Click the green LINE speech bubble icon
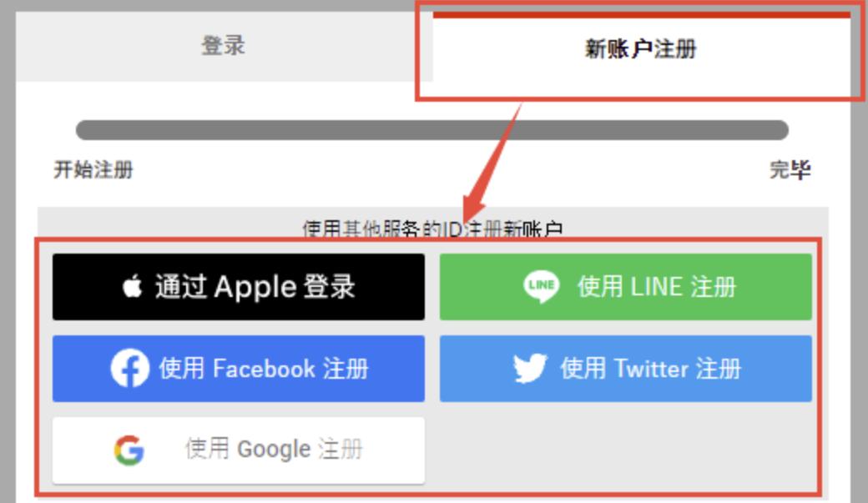The height and width of the screenshot is (503, 868). point(541,286)
